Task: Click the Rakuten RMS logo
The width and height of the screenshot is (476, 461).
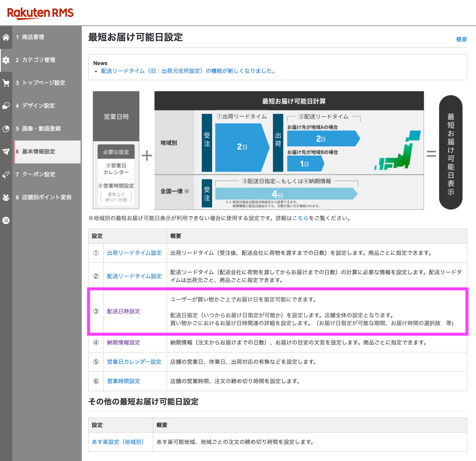Action: (40, 13)
